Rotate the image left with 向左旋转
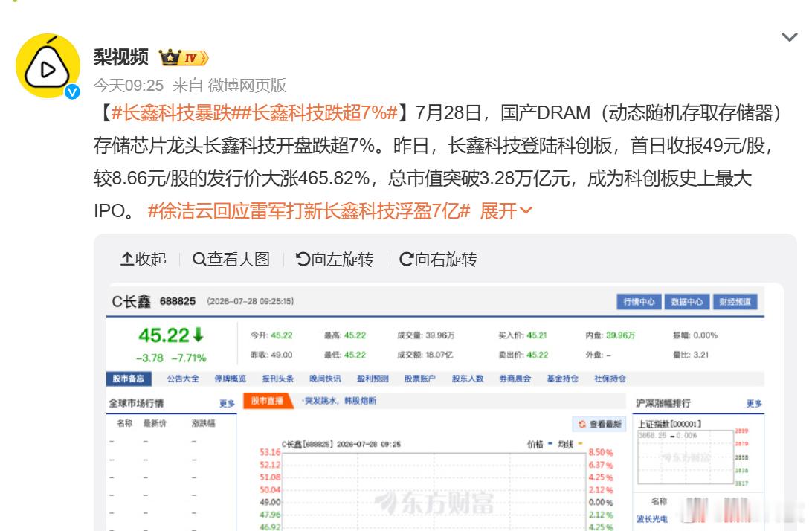Image resolution: width=812 pixels, height=531 pixels. pyautogui.click(x=335, y=259)
